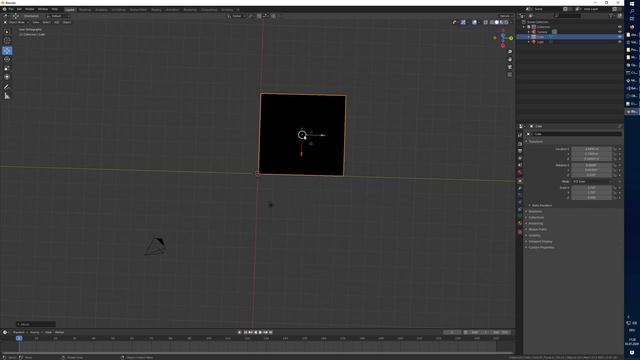Select the Select Box tool
This screenshot has width=640, height=360.
click(x=7, y=32)
